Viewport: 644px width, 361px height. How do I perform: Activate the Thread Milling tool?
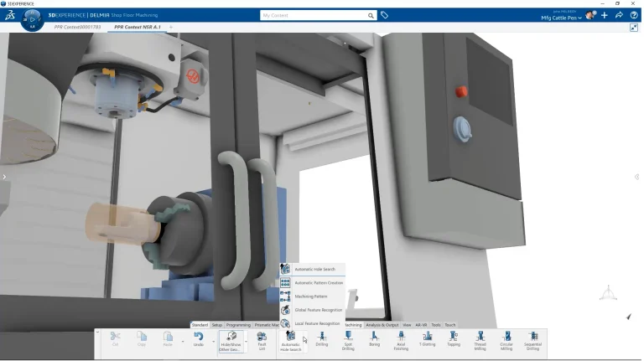pos(480,337)
